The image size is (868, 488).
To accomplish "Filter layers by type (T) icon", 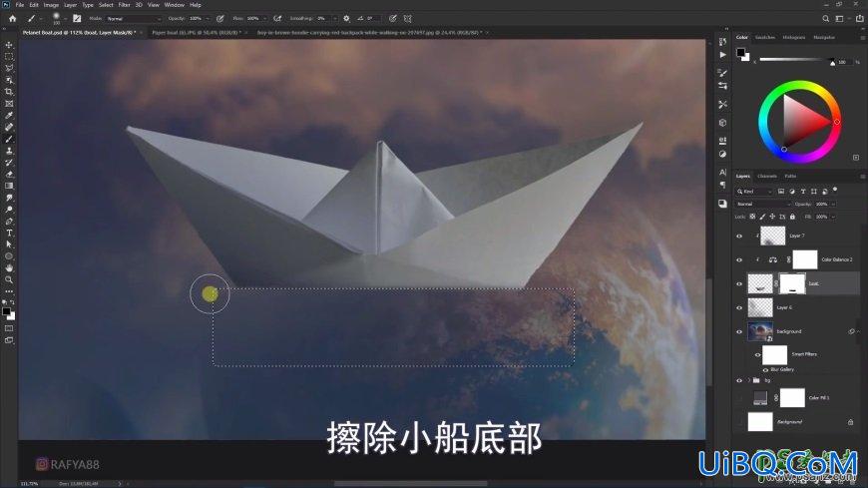I will coord(803,191).
